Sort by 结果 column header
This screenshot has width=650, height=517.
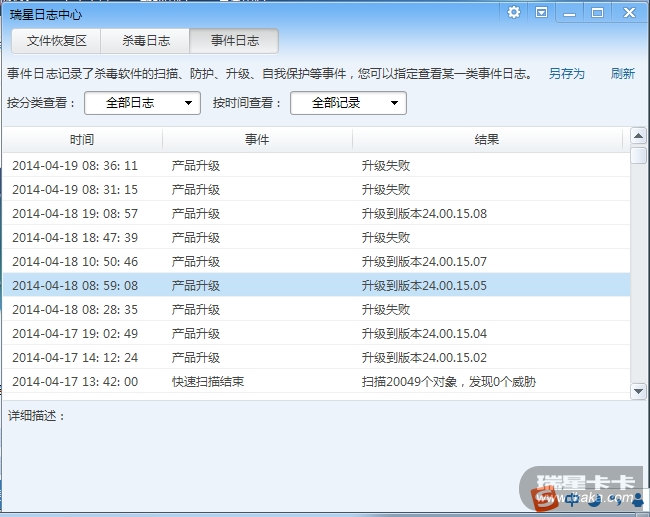tap(487, 140)
